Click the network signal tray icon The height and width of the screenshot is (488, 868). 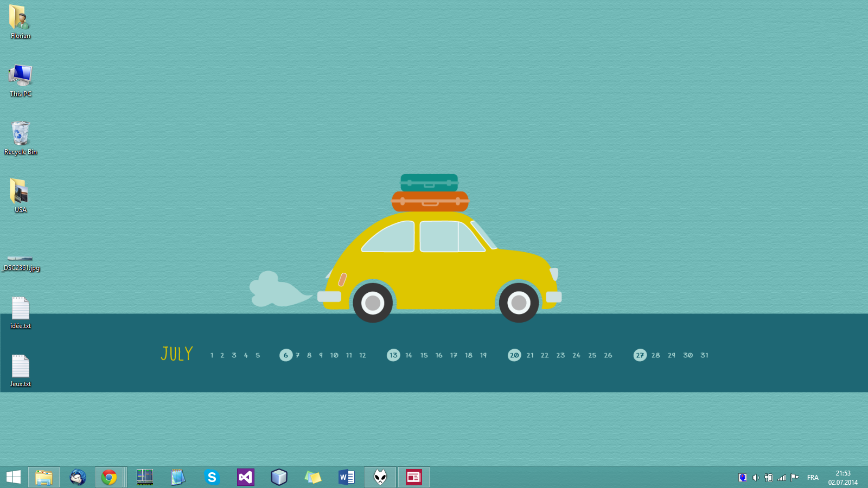pos(782,478)
